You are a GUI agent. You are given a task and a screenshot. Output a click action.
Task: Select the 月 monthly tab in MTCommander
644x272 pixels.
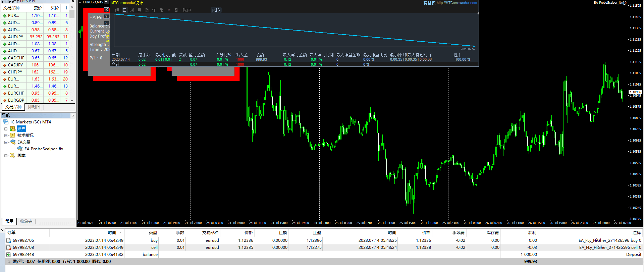pos(140,10)
